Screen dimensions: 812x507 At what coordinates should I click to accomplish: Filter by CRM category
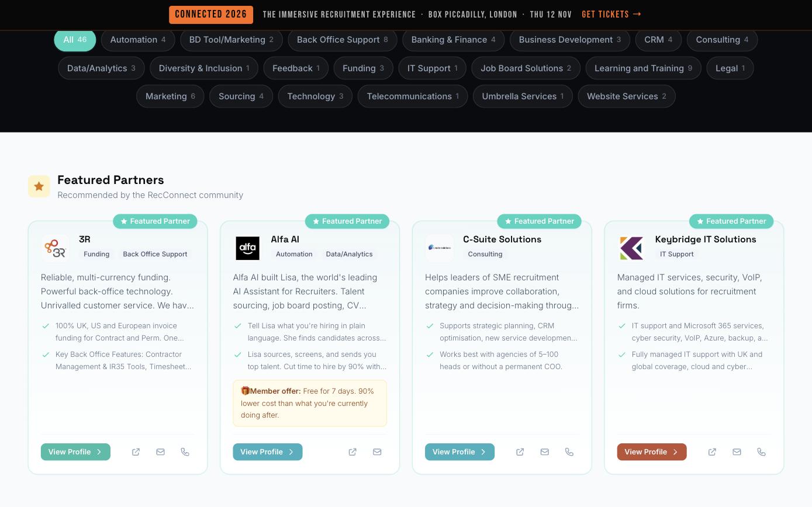[658, 40]
